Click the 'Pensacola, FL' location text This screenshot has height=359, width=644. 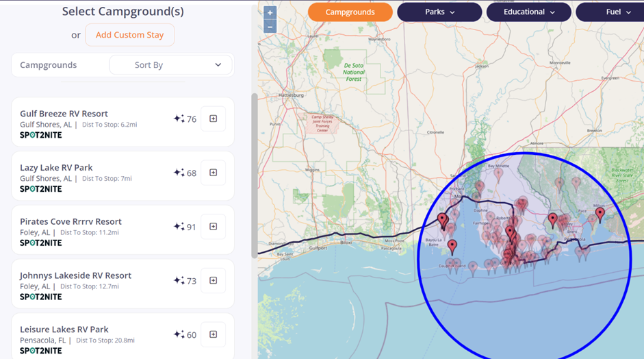(x=42, y=341)
